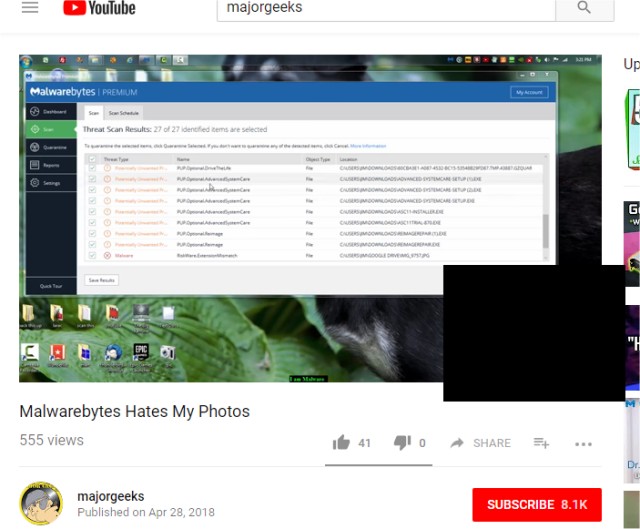Click the warning icon on DriveTheLife row
The height and width of the screenshot is (529, 640).
(107, 168)
